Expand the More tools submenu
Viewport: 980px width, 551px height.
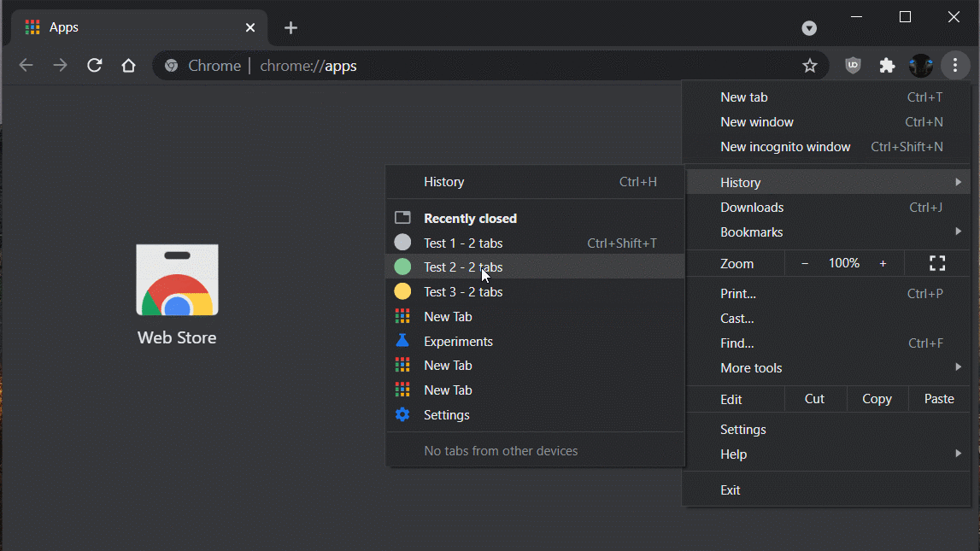751,367
